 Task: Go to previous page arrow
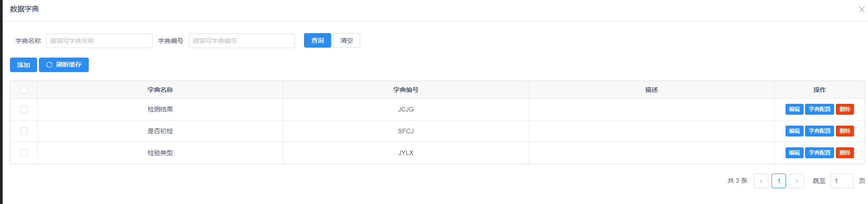(761, 181)
